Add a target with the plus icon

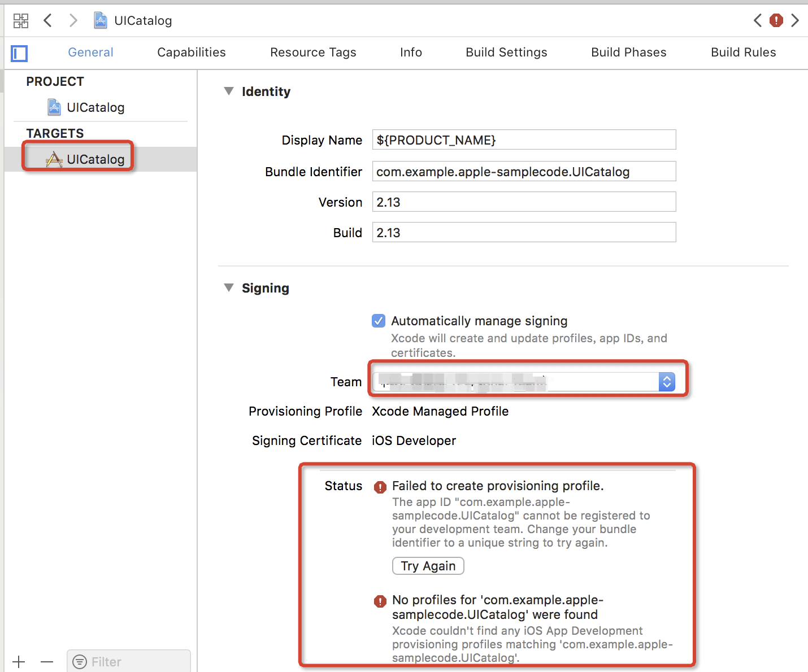[19, 662]
